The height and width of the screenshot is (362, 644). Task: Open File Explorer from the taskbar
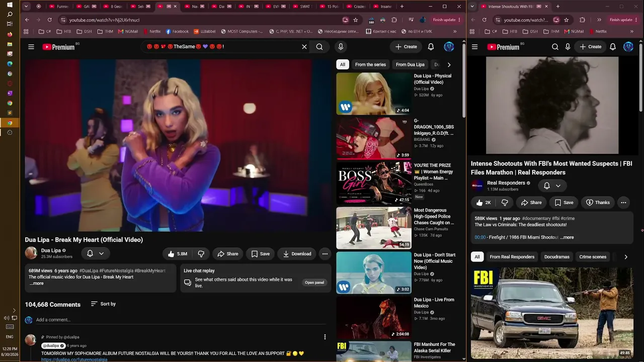[x=10, y=44]
